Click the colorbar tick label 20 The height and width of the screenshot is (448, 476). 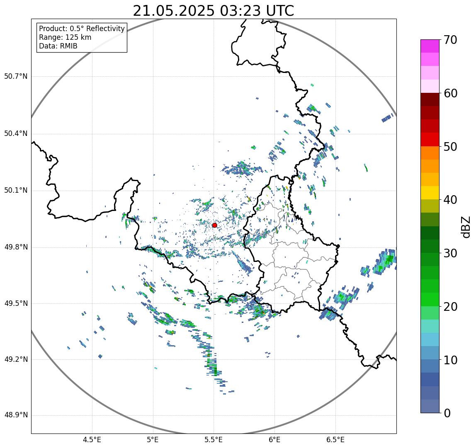pyautogui.click(x=450, y=307)
